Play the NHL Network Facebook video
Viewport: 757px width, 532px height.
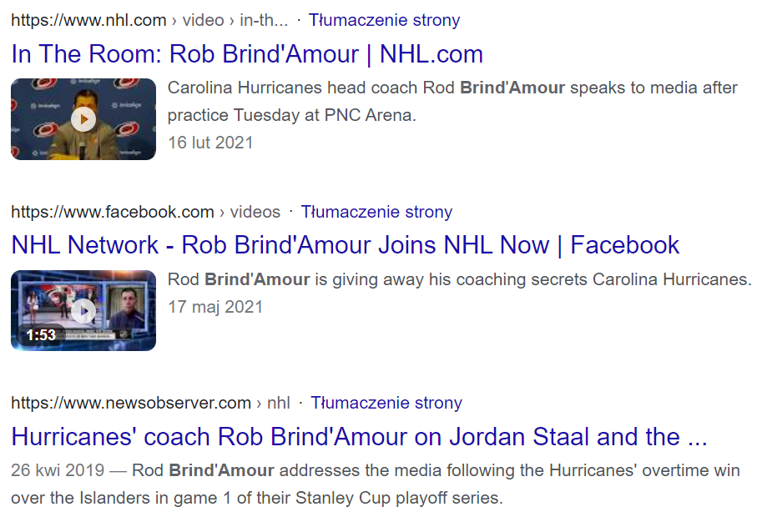[83, 311]
